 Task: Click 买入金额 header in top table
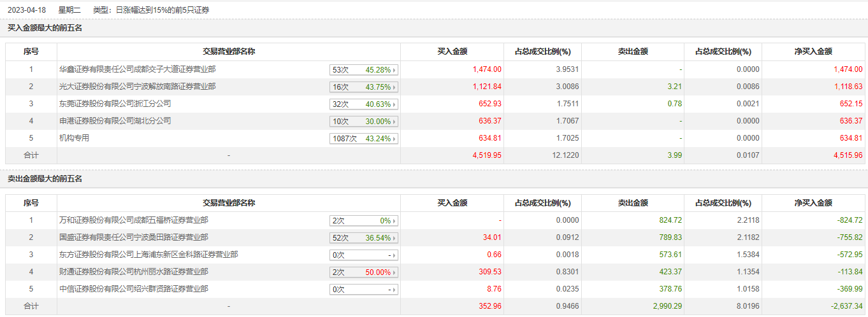pos(452,52)
